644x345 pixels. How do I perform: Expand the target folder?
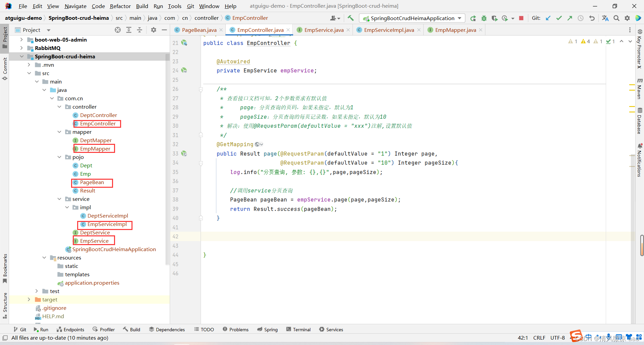click(29, 299)
